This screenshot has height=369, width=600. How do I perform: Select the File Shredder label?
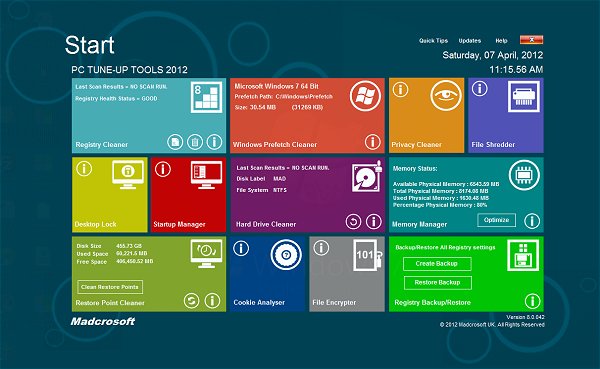(493, 145)
